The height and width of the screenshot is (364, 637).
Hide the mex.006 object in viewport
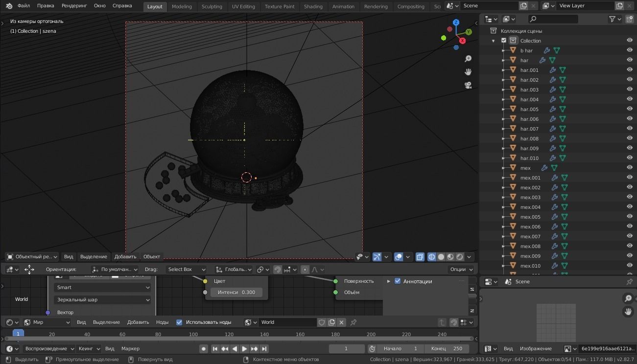pyautogui.click(x=630, y=227)
